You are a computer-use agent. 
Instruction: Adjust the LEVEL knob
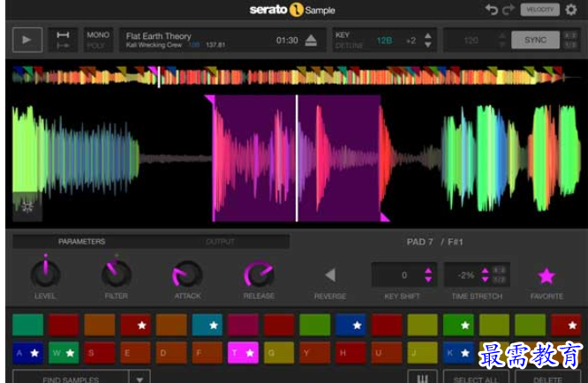point(45,274)
